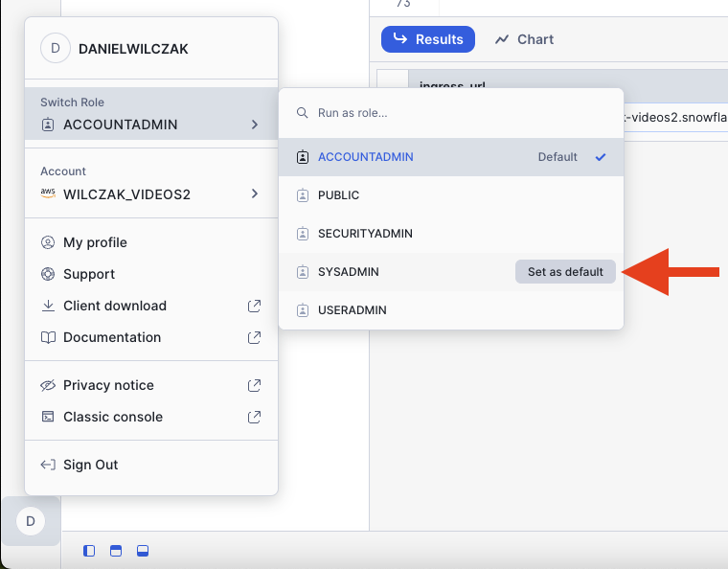This screenshot has height=569, width=728.
Task: Click the top panel layout icon
Action: tap(117, 551)
